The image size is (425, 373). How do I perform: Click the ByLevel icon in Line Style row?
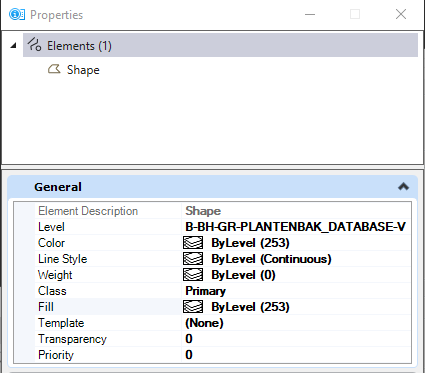coord(193,259)
